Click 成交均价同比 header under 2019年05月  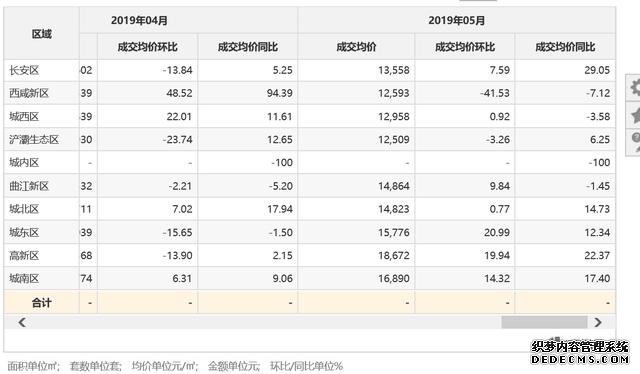coord(565,47)
